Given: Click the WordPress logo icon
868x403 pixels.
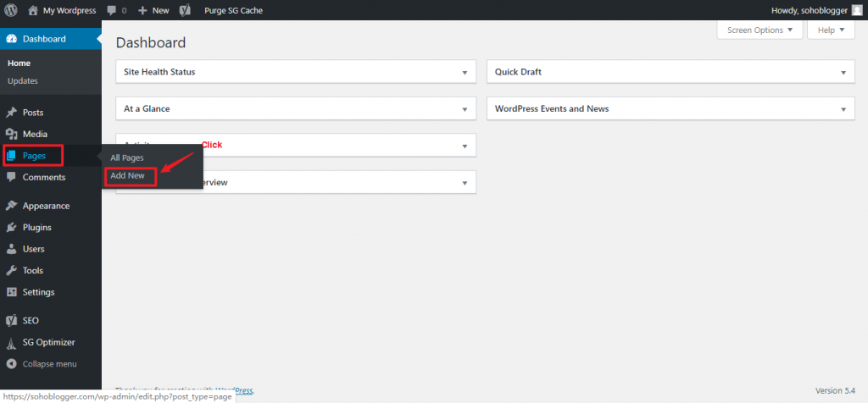Looking at the screenshot, I should pos(10,10).
